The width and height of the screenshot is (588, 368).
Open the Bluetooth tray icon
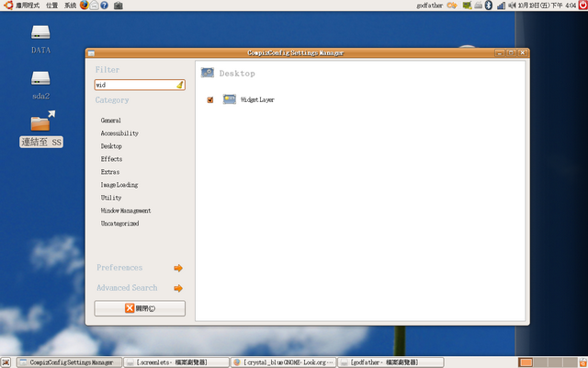(x=488, y=6)
